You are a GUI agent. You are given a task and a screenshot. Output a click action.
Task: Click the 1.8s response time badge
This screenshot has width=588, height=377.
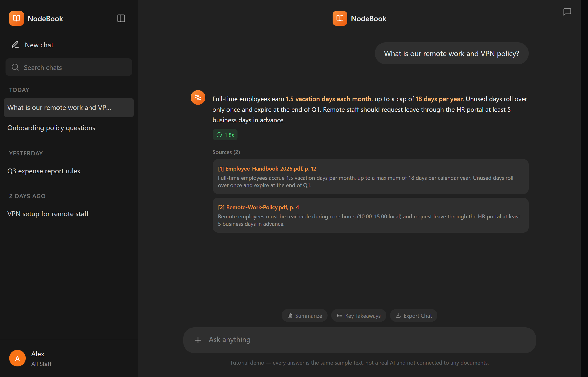point(225,135)
